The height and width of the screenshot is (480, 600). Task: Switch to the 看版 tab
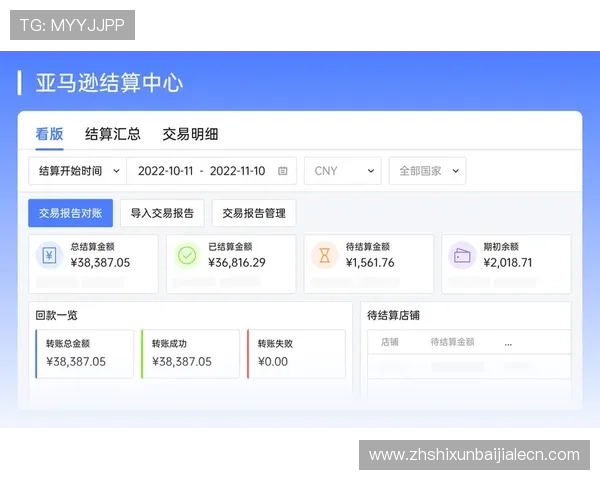49,134
